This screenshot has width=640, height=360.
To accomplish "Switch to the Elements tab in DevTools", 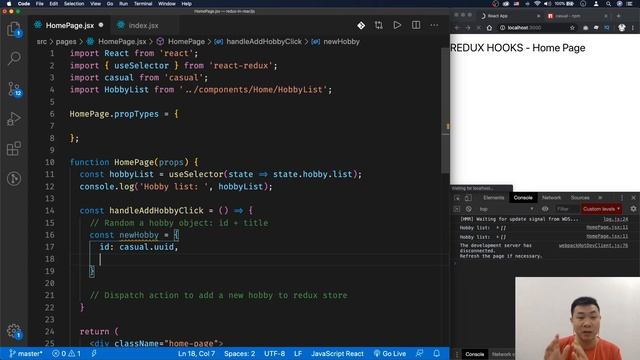I will click(493, 198).
